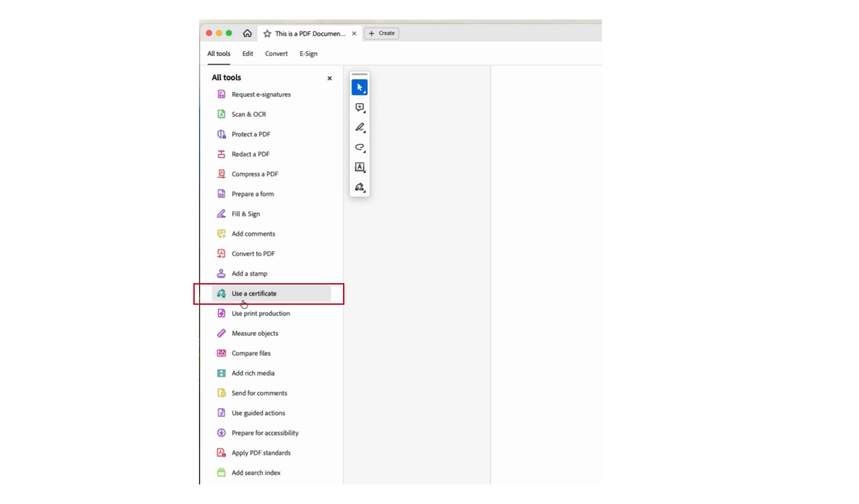Switch to the All tools menu tab
The height and width of the screenshot is (504, 859).
219,54
